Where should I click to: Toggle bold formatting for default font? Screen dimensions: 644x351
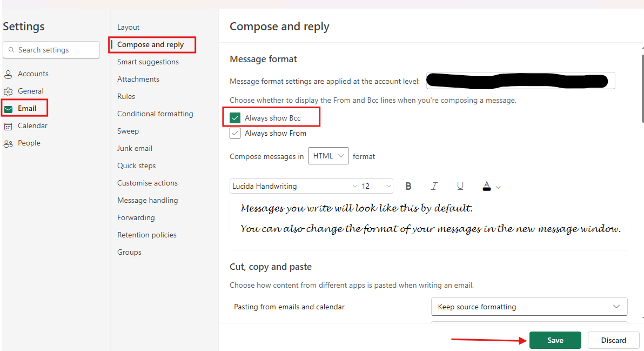408,186
